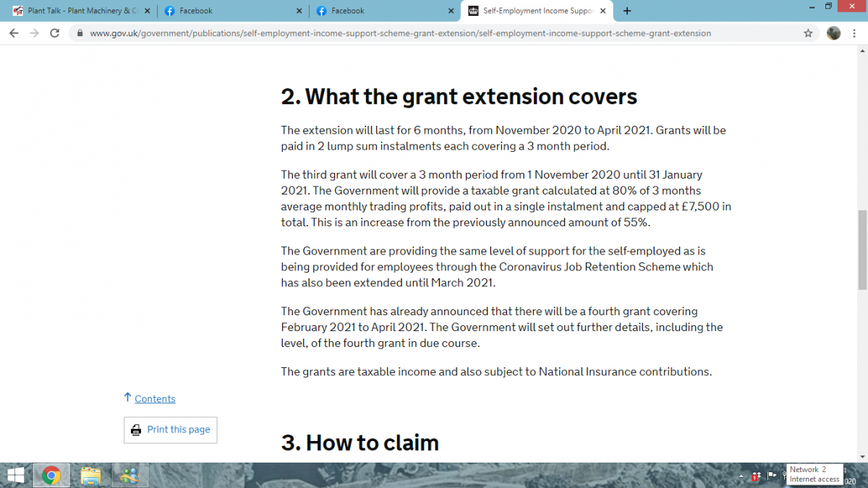Open the Action Center flag icon
This screenshot has height=488, width=868.
771,476
